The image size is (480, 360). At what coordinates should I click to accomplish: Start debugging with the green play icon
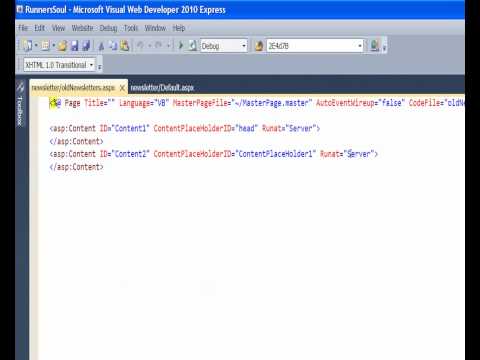point(181,45)
